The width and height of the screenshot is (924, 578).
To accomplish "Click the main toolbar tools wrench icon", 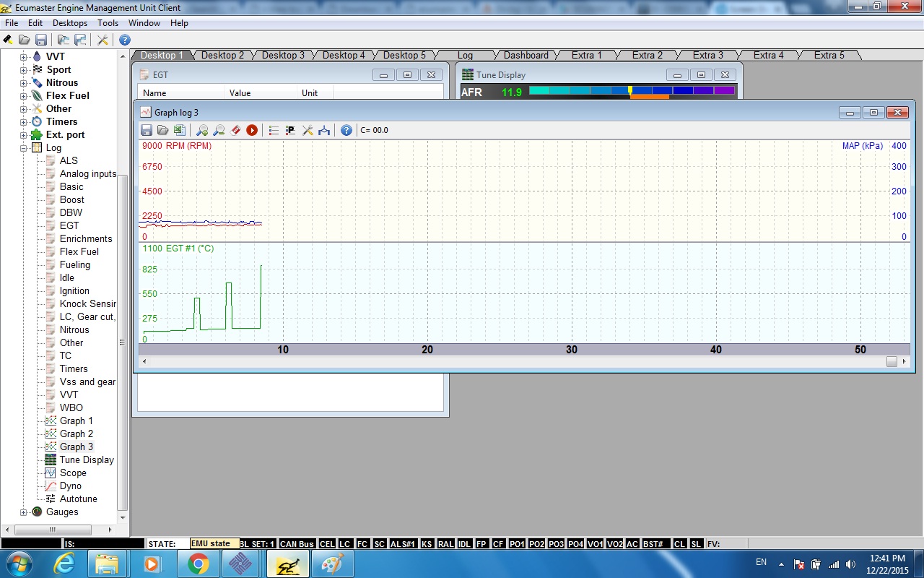I will pyautogui.click(x=103, y=40).
